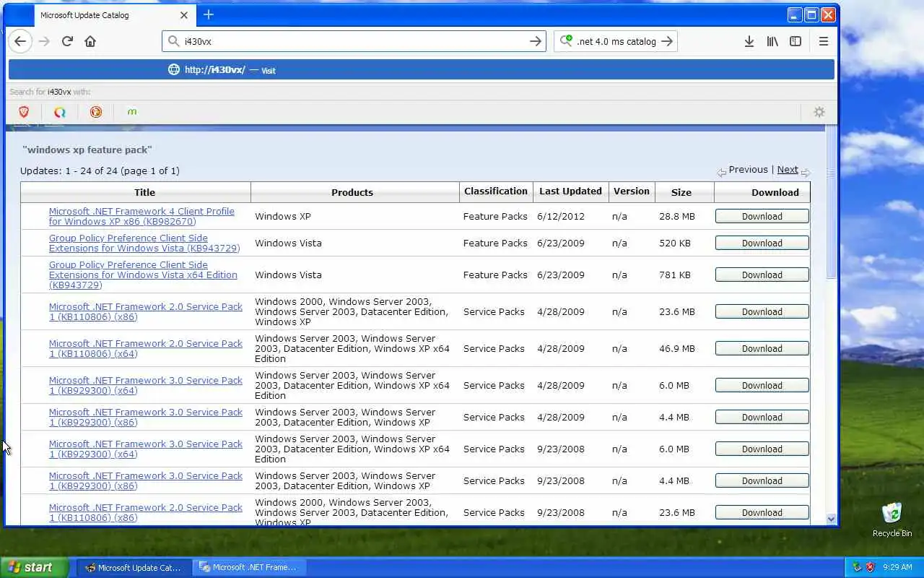This screenshot has width=924, height=578.
Task: Sort the table by Title column
Action: pos(144,192)
